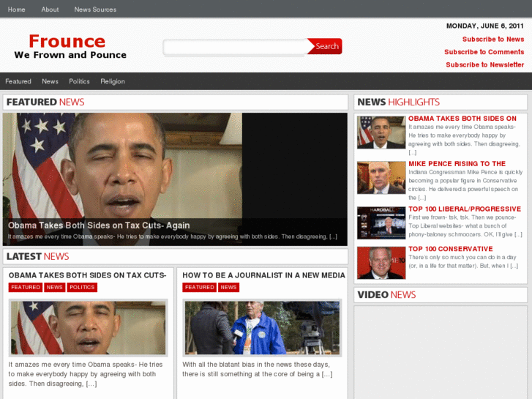Viewport: 532px width, 399px height.
Task: Click the red Search button
Action: pos(326,46)
